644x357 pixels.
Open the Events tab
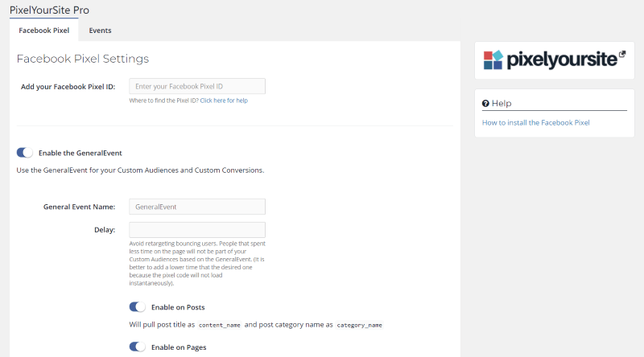100,31
